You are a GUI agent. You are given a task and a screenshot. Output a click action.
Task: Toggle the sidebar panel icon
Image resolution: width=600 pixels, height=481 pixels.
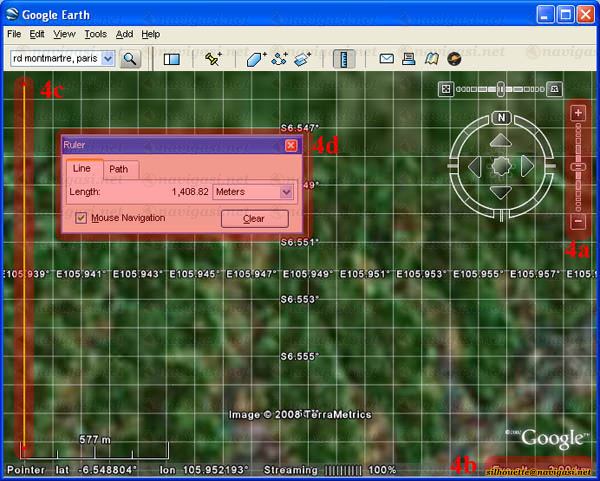tap(171, 59)
